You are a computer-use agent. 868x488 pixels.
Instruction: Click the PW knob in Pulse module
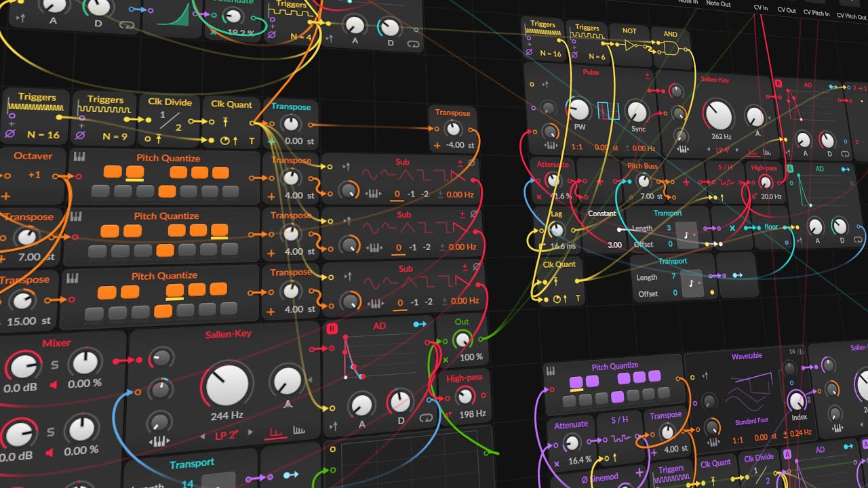tap(578, 109)
